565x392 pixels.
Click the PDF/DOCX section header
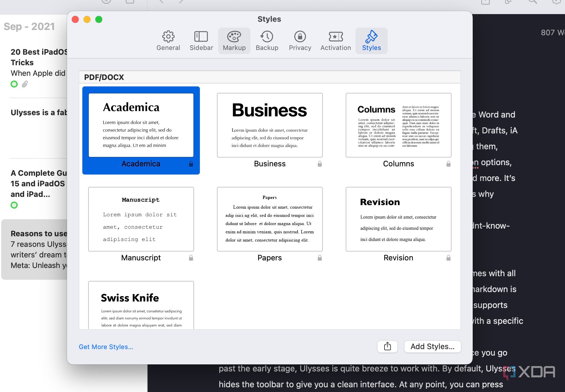270,77
